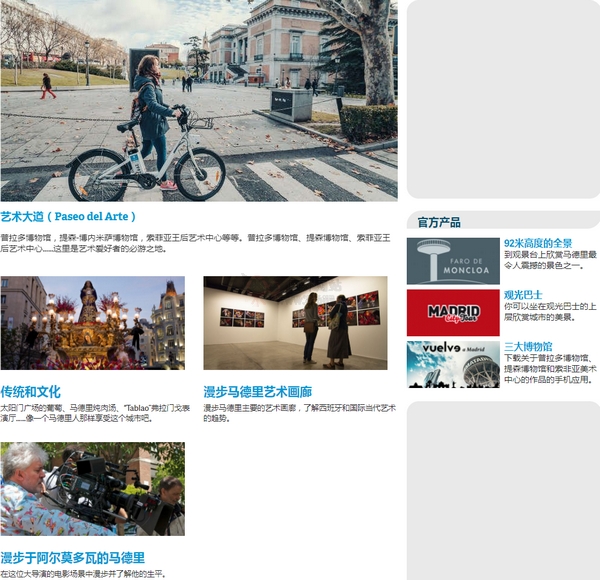Open the 观光巴士 link
The width and height of the screenshot is (600, 580).
click(x=523, y=295)
